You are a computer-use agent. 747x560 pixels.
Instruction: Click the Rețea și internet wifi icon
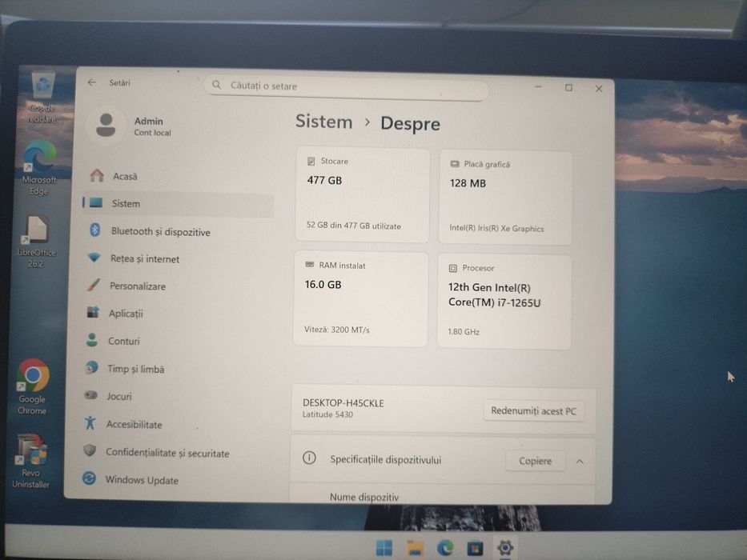point(94,258)
